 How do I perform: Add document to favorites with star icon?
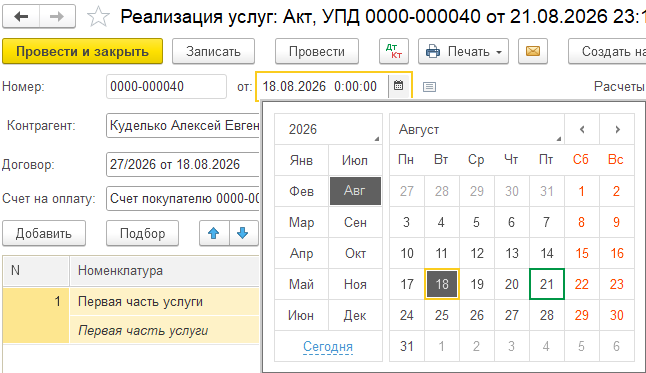click(x=98, y=17)
